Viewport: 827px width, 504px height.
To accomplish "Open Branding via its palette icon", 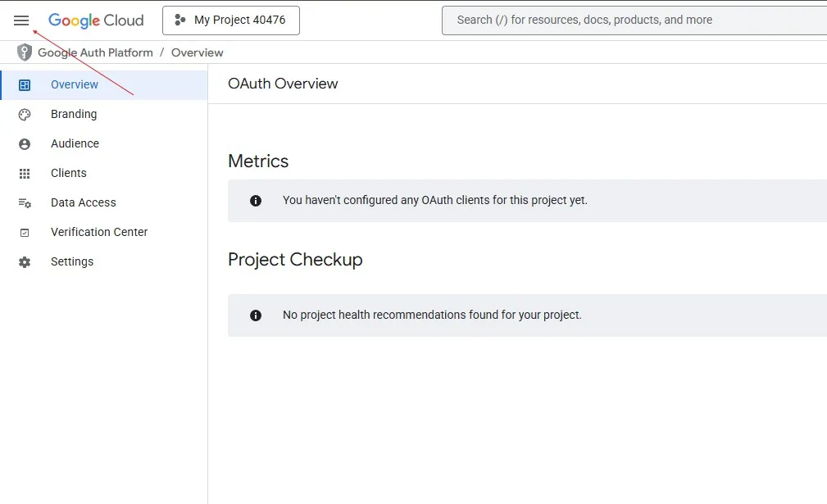I will [x=25, y=115].
